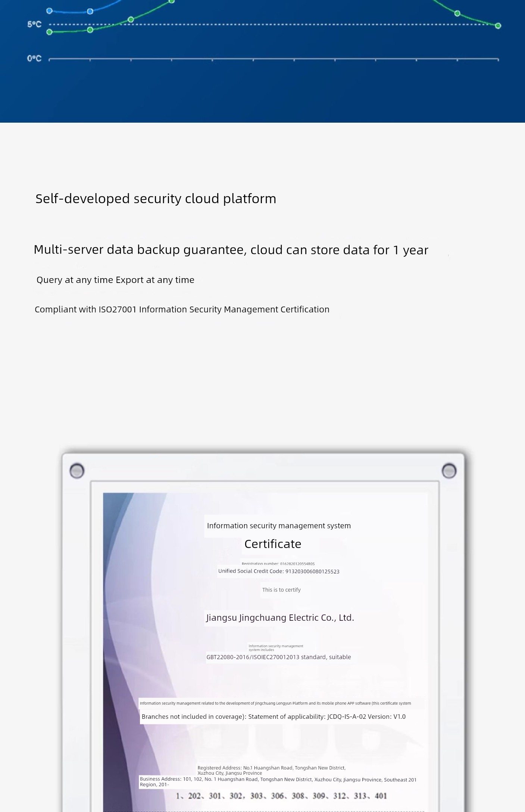
Task: Click the '0°C' axis label
Action: tap(34, 59)
